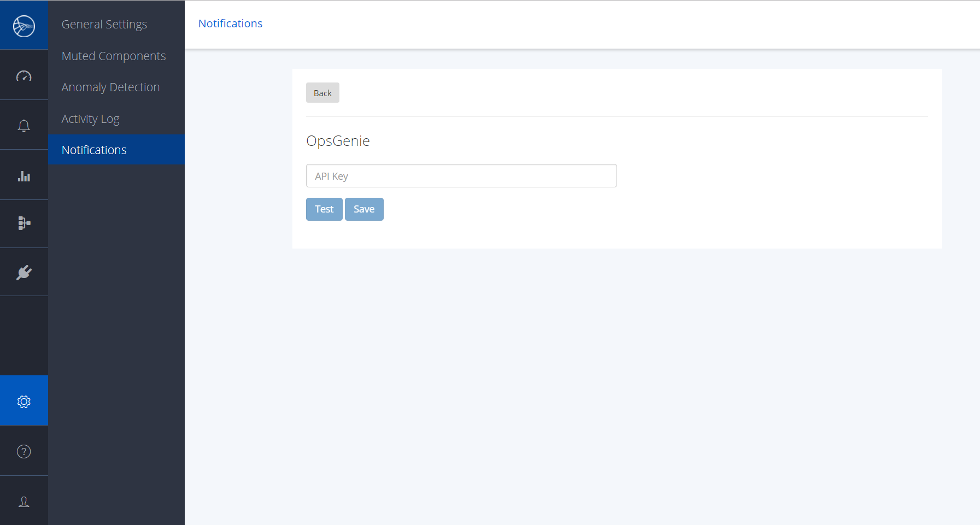Select Anomaly Detection menu item
Viewport: 980px width, 525px height.
111,87
